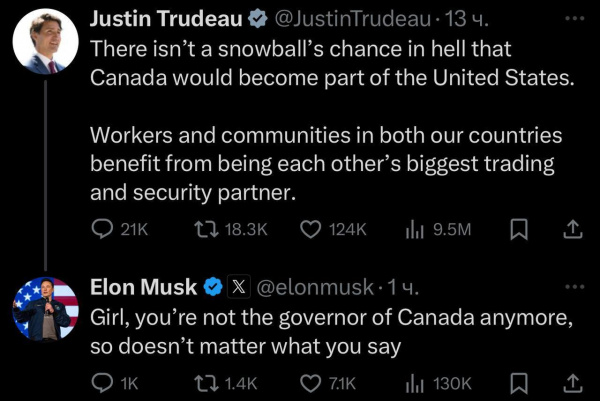The height and width of the screenshot is (401, 600).
Task: Like Elon Musk's reply
Action: click(x=310, y=382)
